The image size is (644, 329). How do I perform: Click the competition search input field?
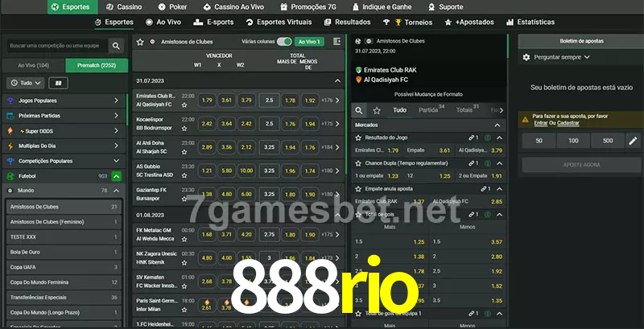[x=56, y=47]
